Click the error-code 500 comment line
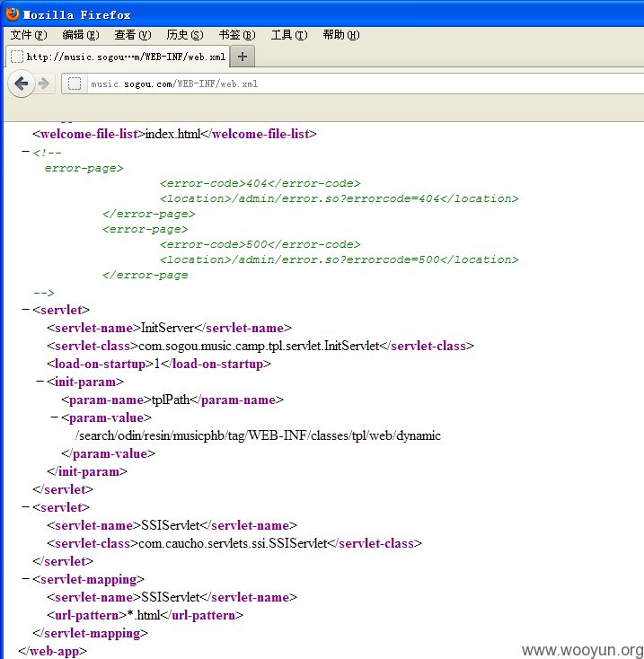The image size is (644, 659). pyautogui.click(x=260, y=244)
